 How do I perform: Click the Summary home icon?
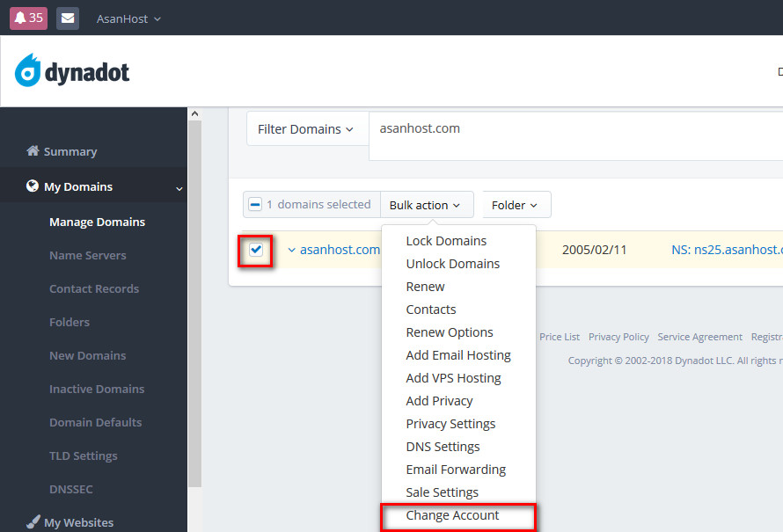(33, 151)
